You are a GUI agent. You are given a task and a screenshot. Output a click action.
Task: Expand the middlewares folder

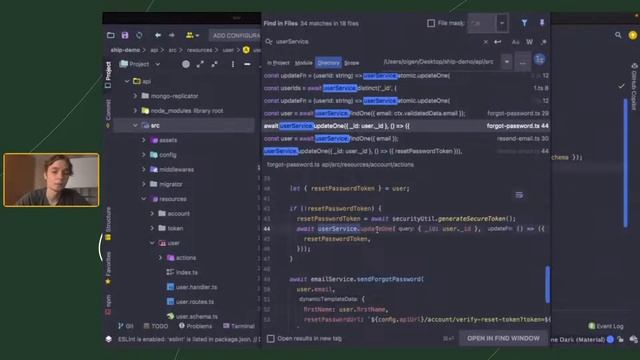coord(143,169)
